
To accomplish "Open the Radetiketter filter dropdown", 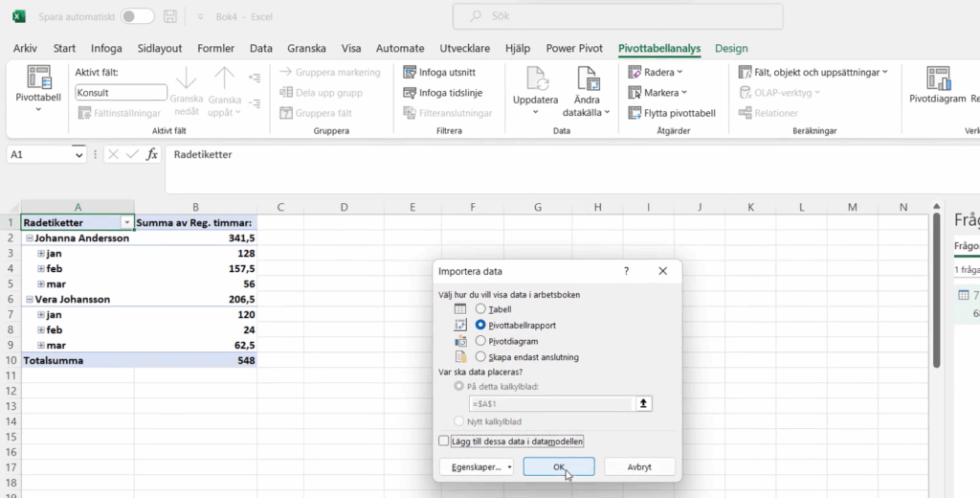I will (x=126, y=222).
